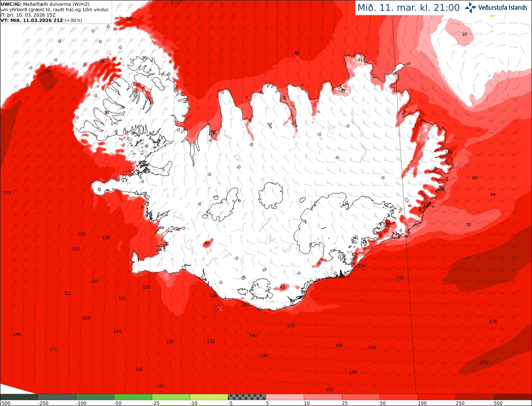Pick the bright green swatch between -50 and -25
The width and height of the screenshot is (532, 406).
133,397
